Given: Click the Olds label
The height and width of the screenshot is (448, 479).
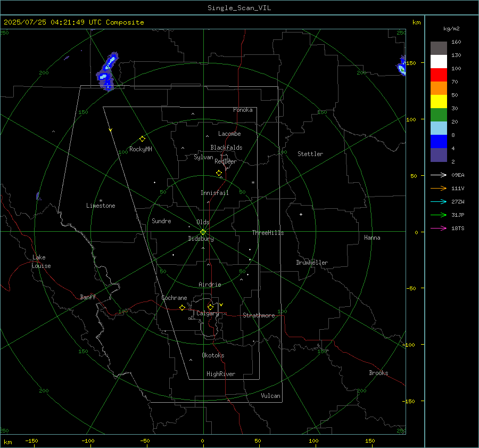Looking at the screenshot, I should tap(203, 222).
